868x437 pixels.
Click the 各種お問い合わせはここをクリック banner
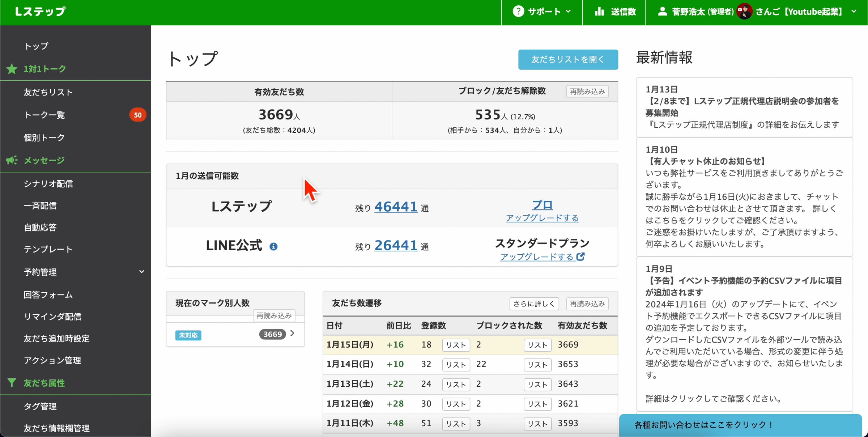[741, 425]
